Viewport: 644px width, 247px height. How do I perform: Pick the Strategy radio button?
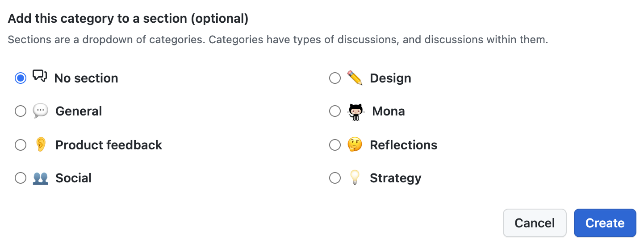[335, 178]
